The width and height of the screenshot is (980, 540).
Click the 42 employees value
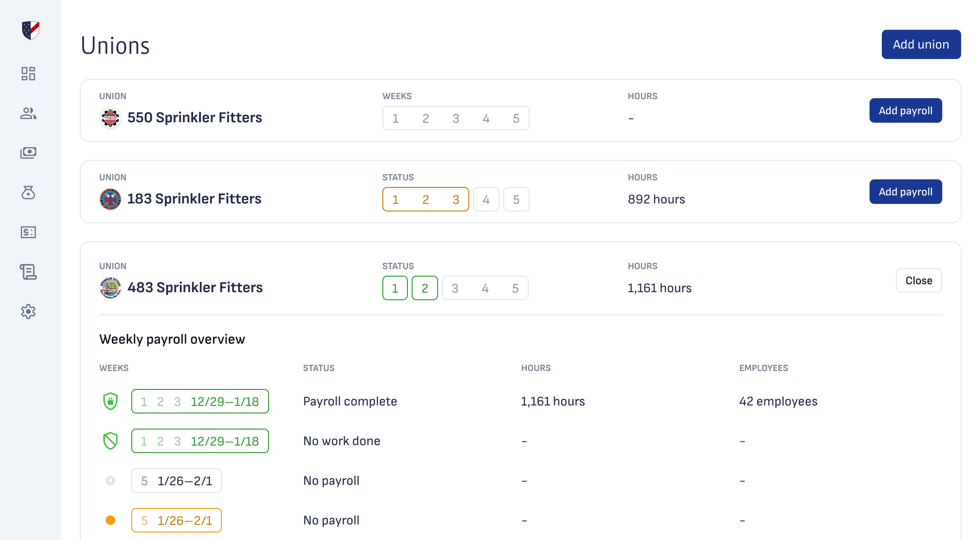pos(778,401)
